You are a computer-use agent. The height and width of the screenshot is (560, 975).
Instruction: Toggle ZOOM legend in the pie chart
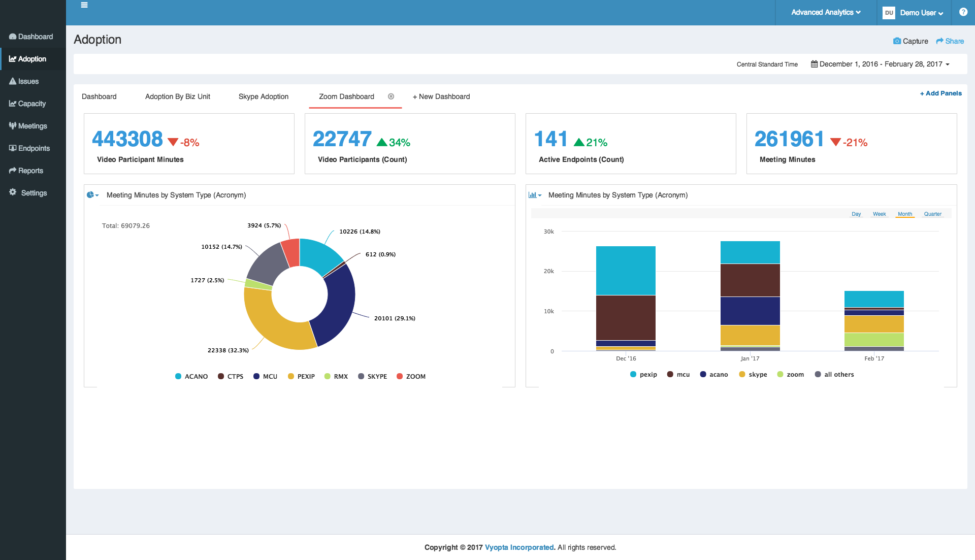point(411,376)
